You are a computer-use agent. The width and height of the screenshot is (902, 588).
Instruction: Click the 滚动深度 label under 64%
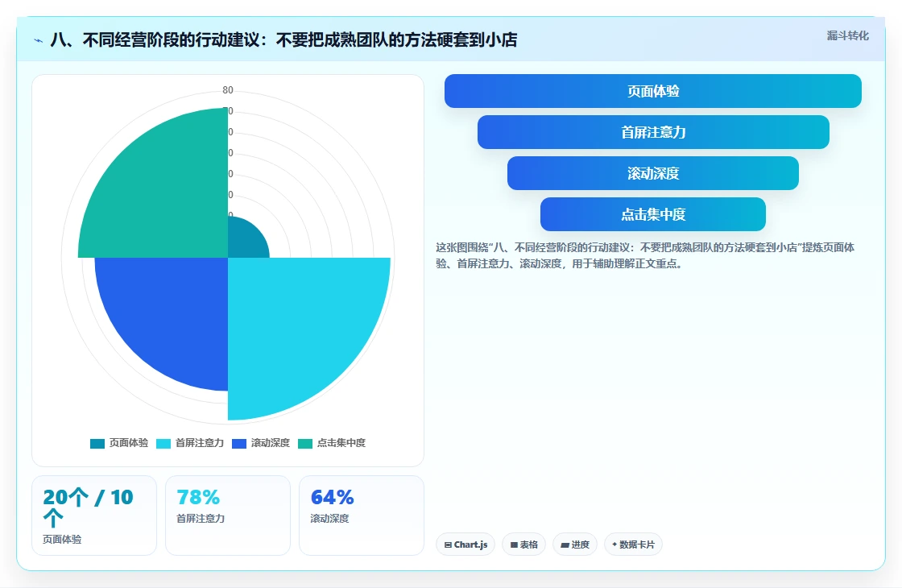[329, 519]
